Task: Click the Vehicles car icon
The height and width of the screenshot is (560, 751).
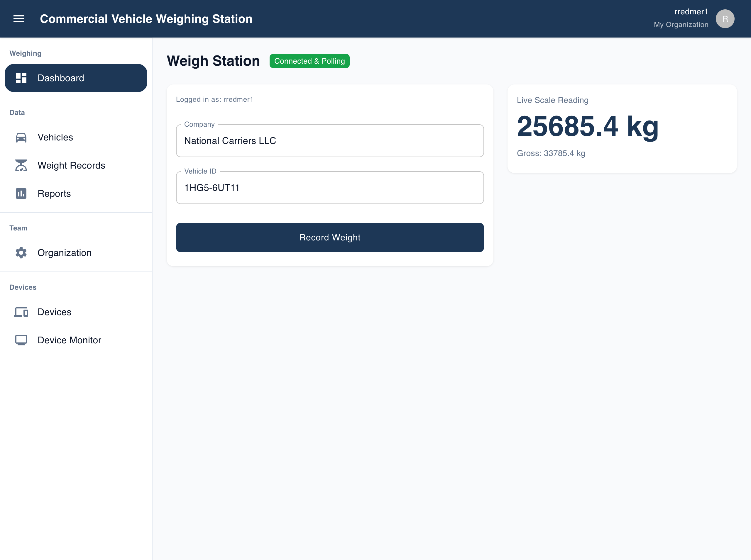Action: 21,137
